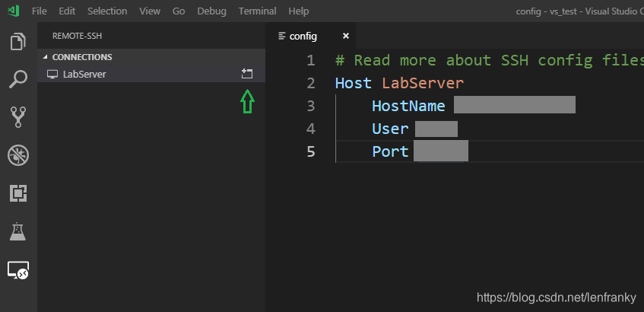Image resolution: width=644 pixels, height=312 pixels.
Task: Open the Debug menu
Action: (211, 11)
